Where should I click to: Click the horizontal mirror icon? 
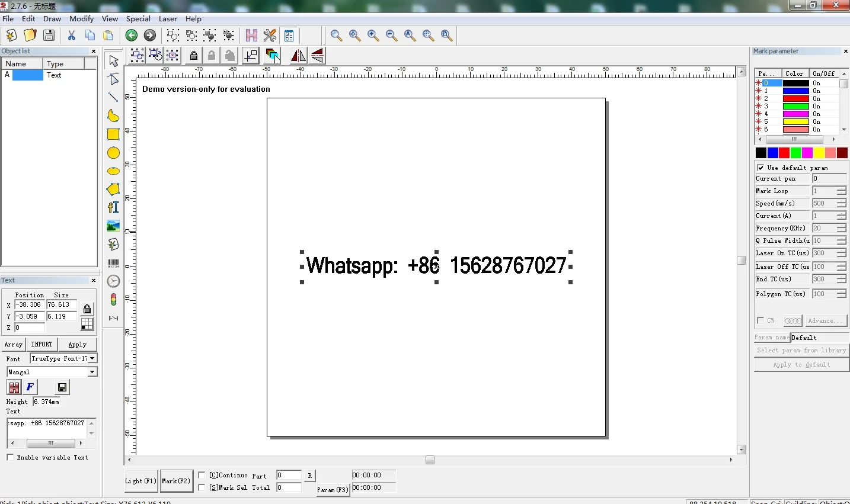click(298, 56)
